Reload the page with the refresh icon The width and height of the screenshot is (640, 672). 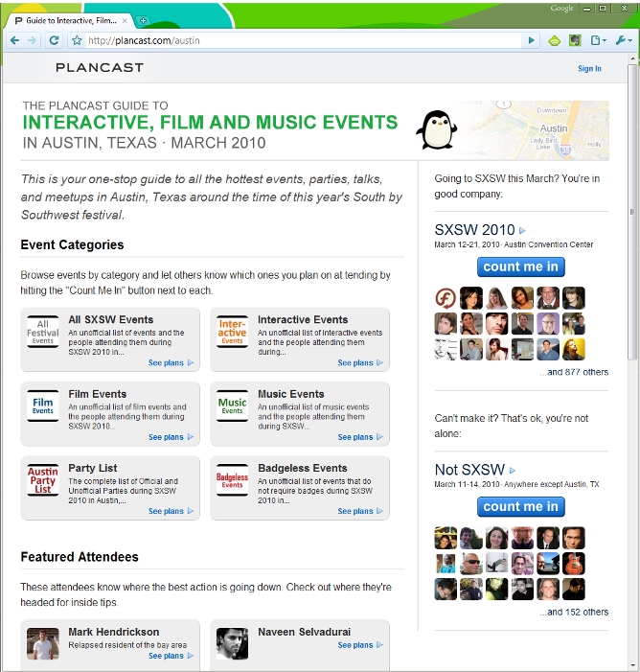click(54, 40)
